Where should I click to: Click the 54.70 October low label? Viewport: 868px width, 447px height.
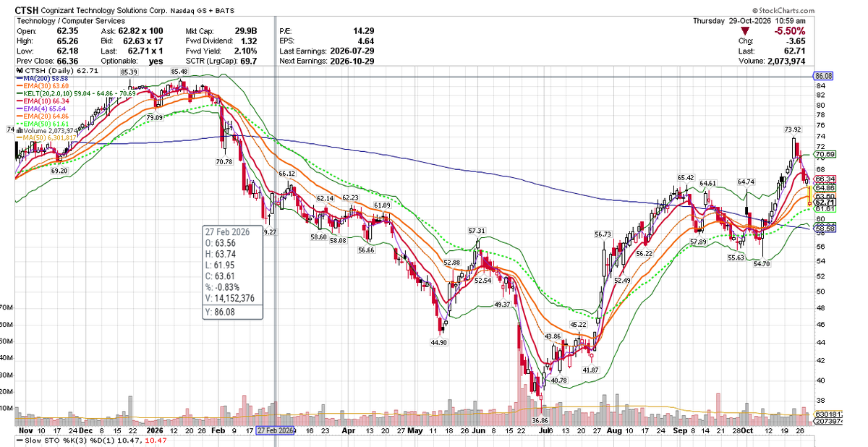762,265
